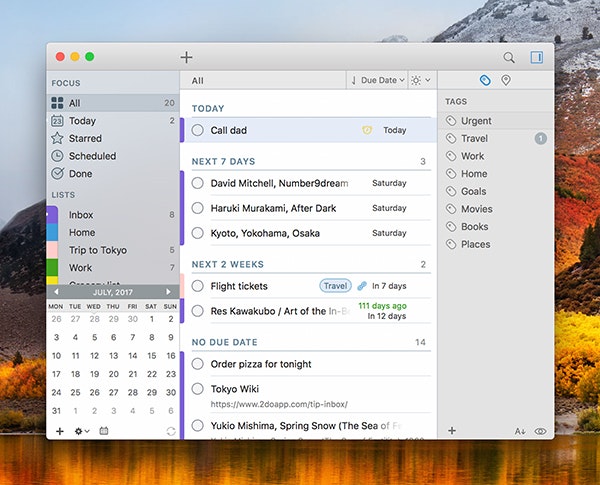Viewport: 600px width, 485px height.
Task: Click the Starred star icon
Action: 57,138
